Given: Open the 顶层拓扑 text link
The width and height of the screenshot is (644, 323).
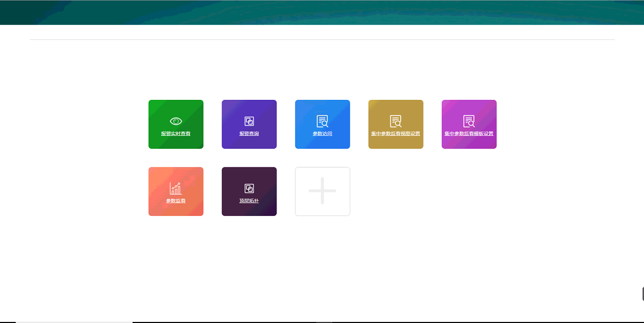Looking at the screenshot, I should [x=249, y=201].
